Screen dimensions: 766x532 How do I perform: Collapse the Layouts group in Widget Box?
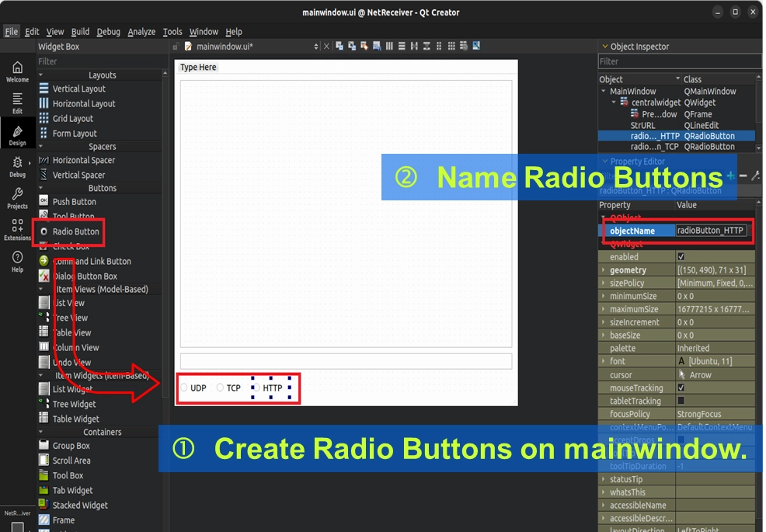[x=41, y=75]
